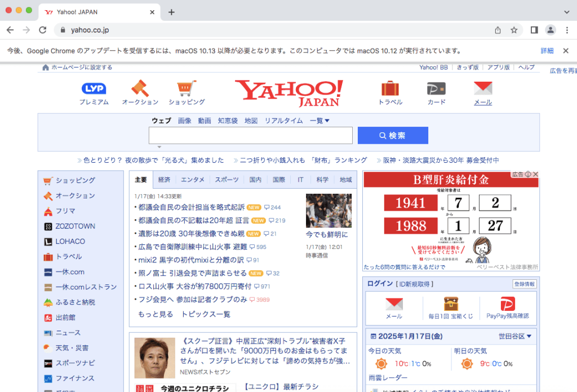Click the 登録情報 button
The width and height of the screenshot is (577, 392).
click(x=525, y=284)
